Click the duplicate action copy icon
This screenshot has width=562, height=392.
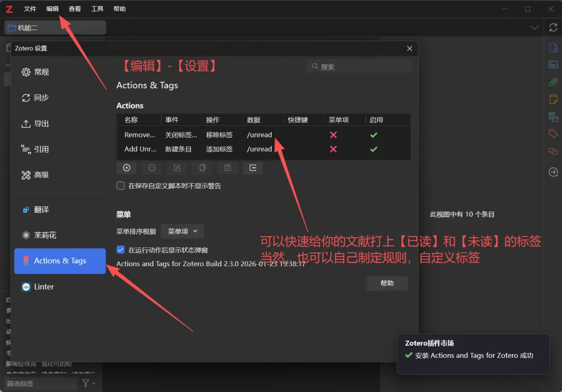[x=202, y=168]
